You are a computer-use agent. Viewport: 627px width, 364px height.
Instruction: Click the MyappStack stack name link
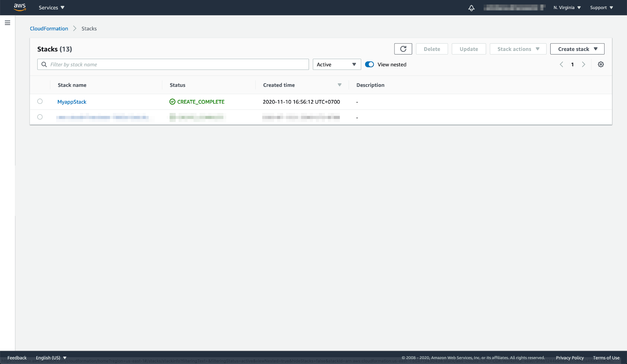click(72, 102)
